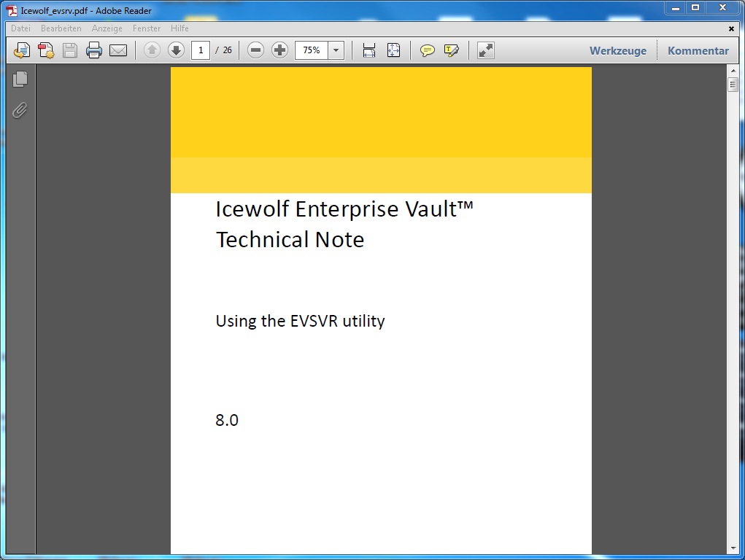Minimize the Adobe Reader window
The height and width of the screenshot is (560, 745).
675,8
